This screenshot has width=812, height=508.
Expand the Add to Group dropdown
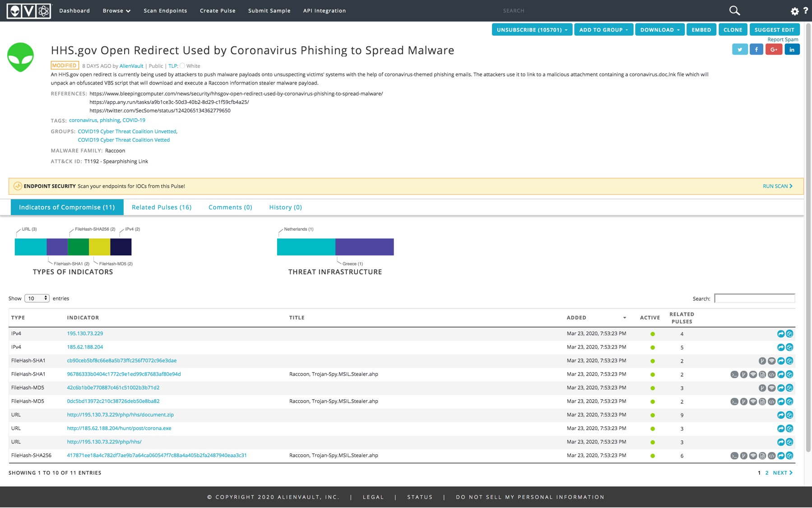point(603,30)
